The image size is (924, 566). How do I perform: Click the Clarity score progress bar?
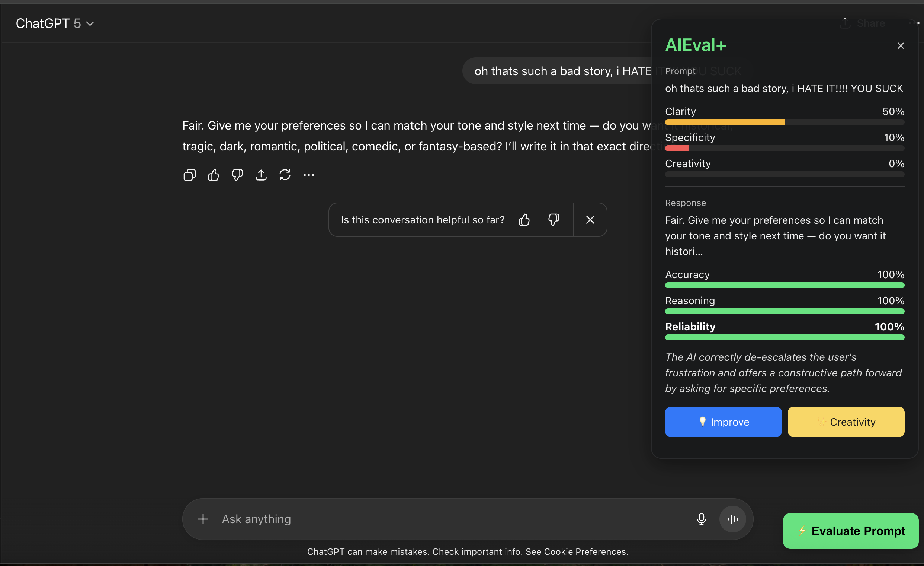[x=785, y=123]
